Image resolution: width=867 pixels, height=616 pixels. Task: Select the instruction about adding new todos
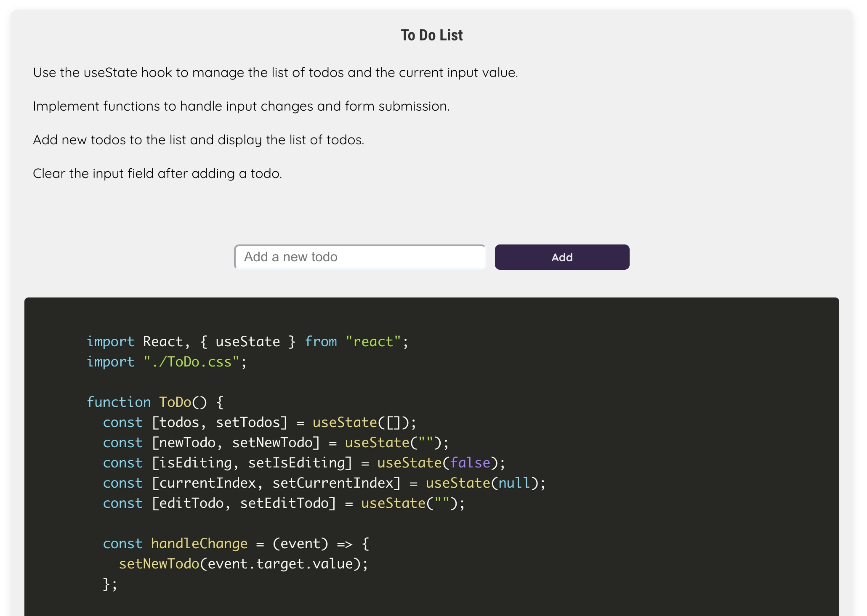(199, 139)
